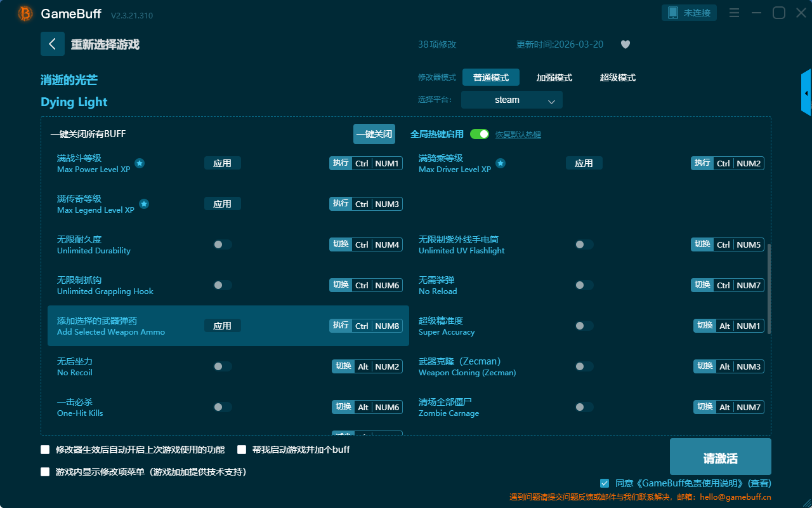Click the 恢复默认热键 restore hotkeys link
Screen dimensions: 812x508
[518, 135]
